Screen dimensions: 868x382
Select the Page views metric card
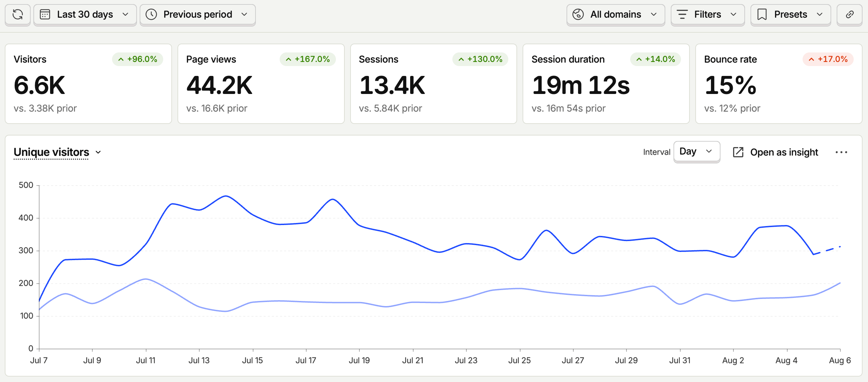pos(261,84)
